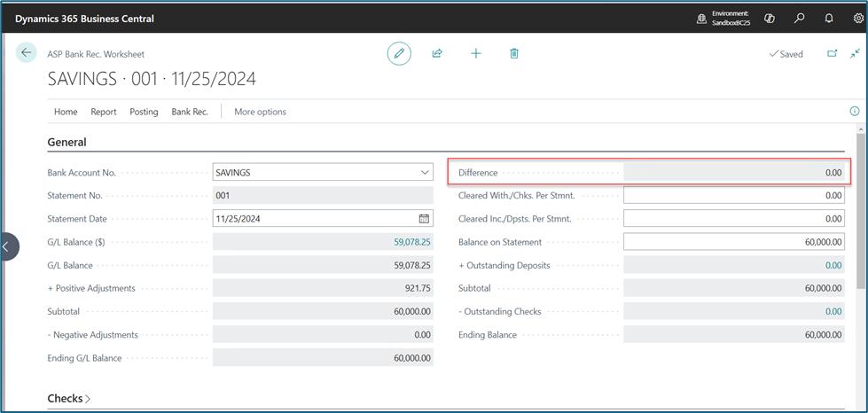This screenshot has width=868, height=413.
Task: Click ASP Bank Rec. Worksheet caption
Action: click(x=97, y=54)
